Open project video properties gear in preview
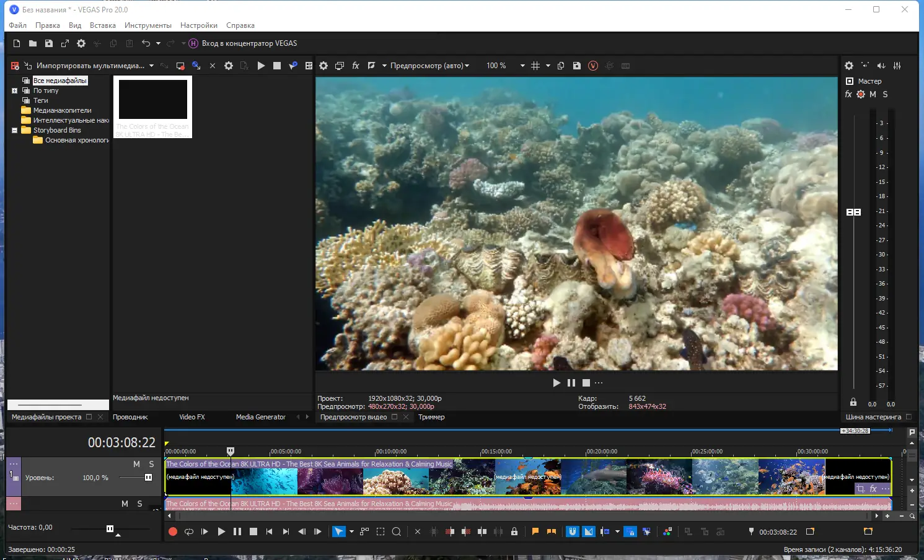The height and width of the screenshot is (560, 924). coord(323,66)
